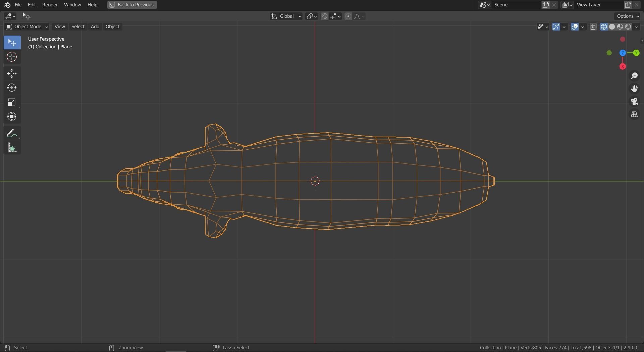This screenshot has width=644, height=352.
Task: Open the Help menu
Action: (92, 5)
